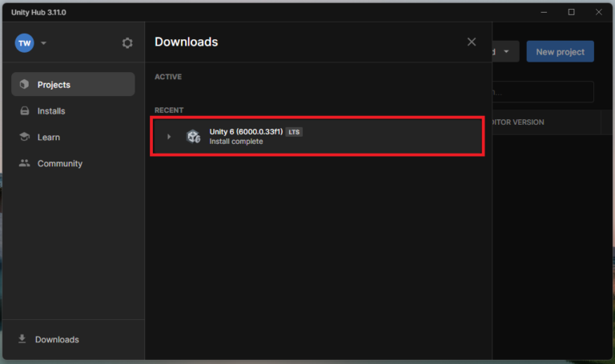Maximize the Unity Hub window
Viewport: 615px width, 364px height.
[571, 11]
